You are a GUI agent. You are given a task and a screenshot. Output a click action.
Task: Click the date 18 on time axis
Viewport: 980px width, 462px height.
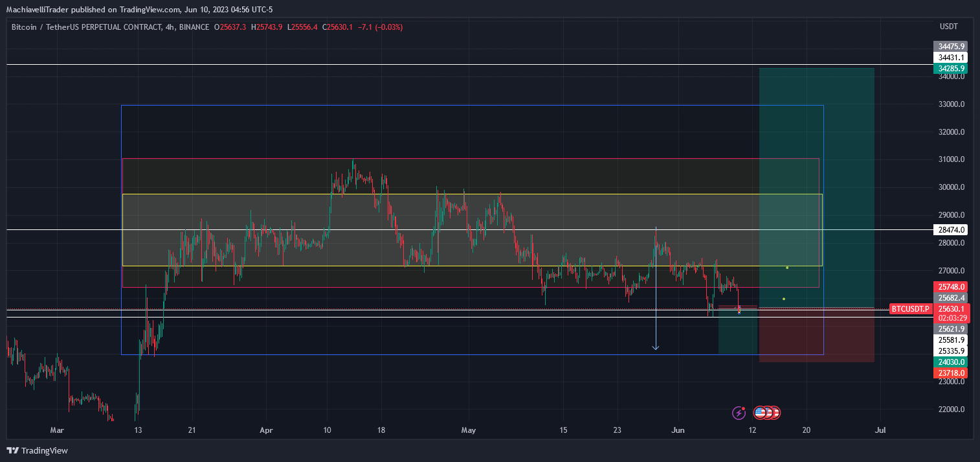tap(381, 430)
